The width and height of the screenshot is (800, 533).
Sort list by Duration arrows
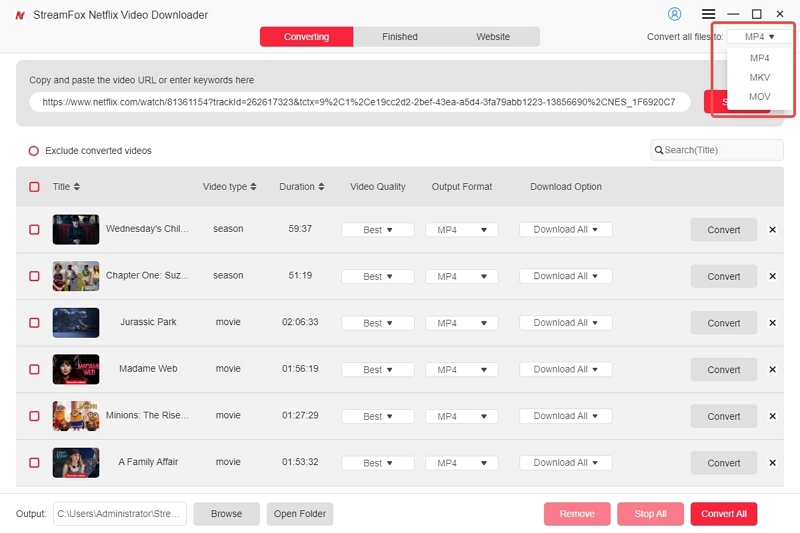coord(321,187)
